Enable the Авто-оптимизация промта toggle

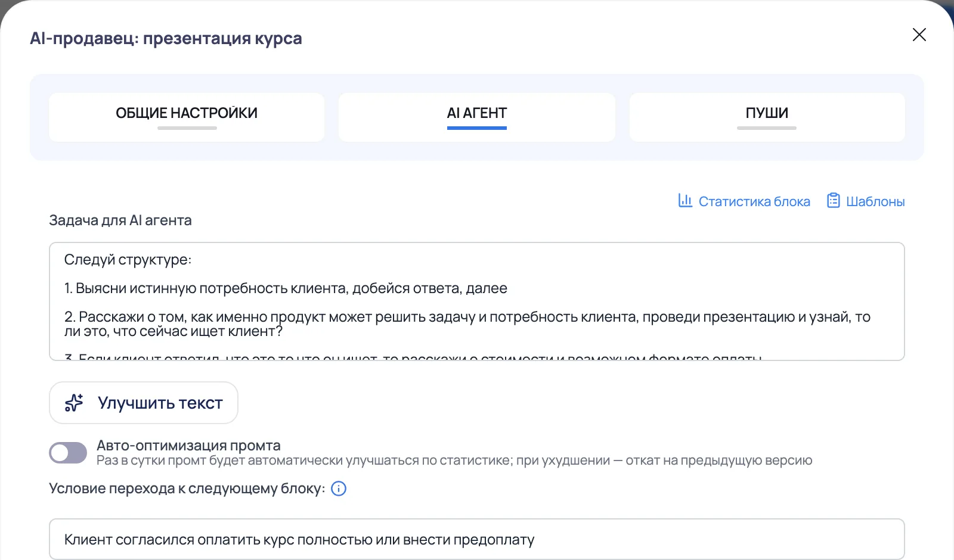tap(68, 453)
